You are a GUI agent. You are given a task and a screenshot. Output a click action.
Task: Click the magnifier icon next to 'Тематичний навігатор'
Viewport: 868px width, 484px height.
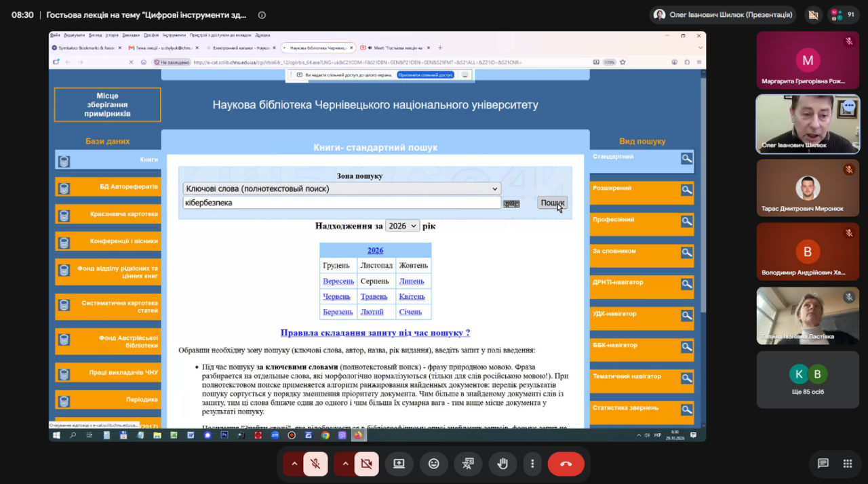(687, 378)
